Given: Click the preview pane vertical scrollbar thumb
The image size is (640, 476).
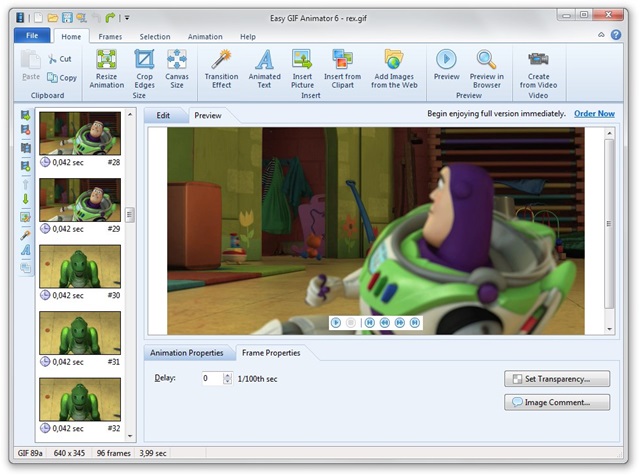Looking at the screenshot, I should pyautogui.click(x=609, y=223).
